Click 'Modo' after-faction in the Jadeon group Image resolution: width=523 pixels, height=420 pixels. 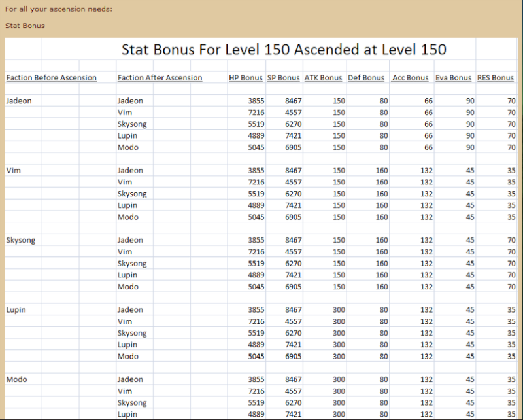point(128,147)
